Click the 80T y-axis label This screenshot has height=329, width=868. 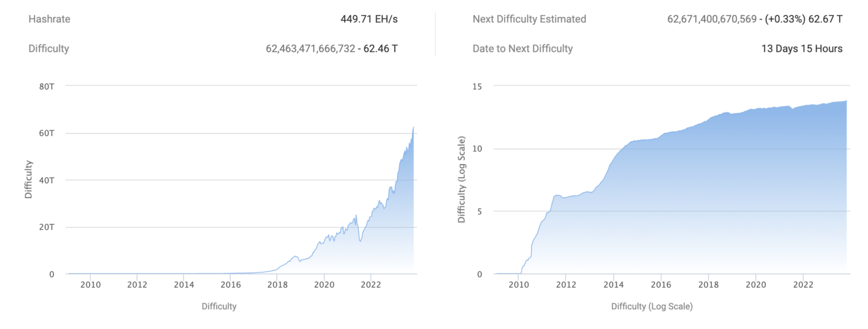pos(47,86)
